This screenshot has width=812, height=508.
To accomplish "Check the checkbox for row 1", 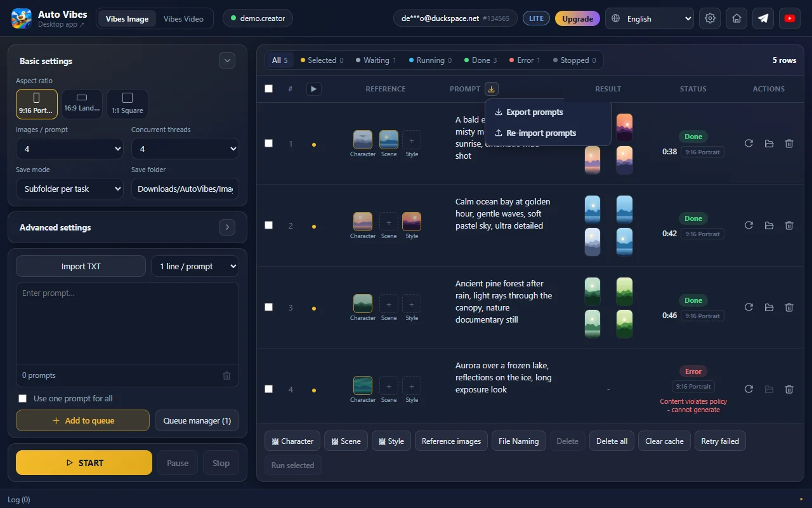I will (268, 144).
